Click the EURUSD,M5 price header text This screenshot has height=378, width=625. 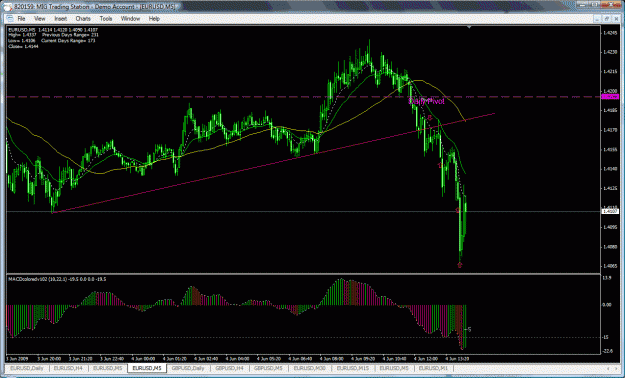pyautogui.click(x=53, y=30)
